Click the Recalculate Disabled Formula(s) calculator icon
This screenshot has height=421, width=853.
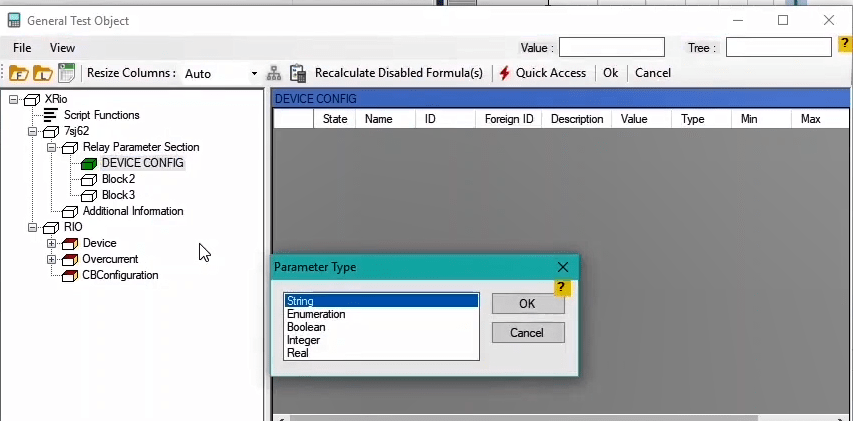tap(298, 73)
